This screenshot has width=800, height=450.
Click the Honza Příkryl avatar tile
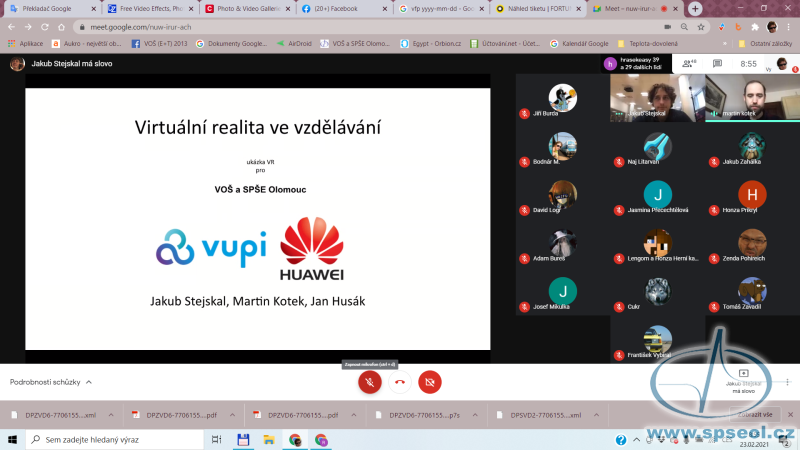pos(752,194)
